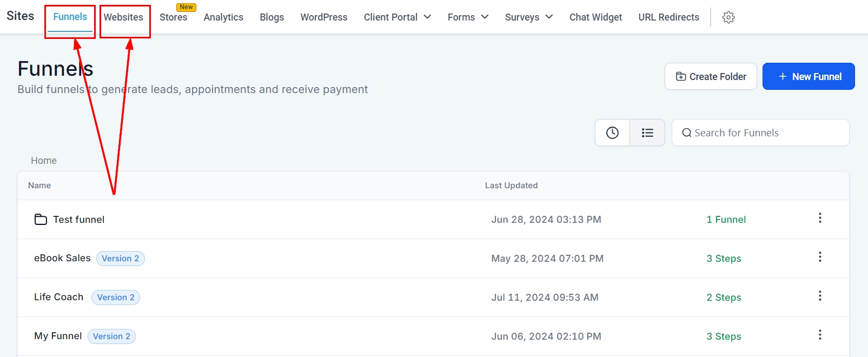Open three-dot menu for My Funnel

[820, 335]
